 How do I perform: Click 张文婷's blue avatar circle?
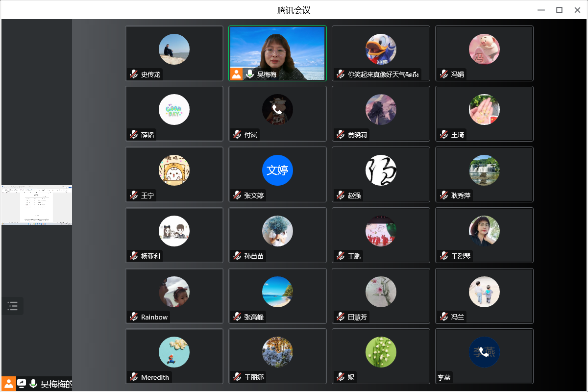pyautogui.click(x=277, y=170)
